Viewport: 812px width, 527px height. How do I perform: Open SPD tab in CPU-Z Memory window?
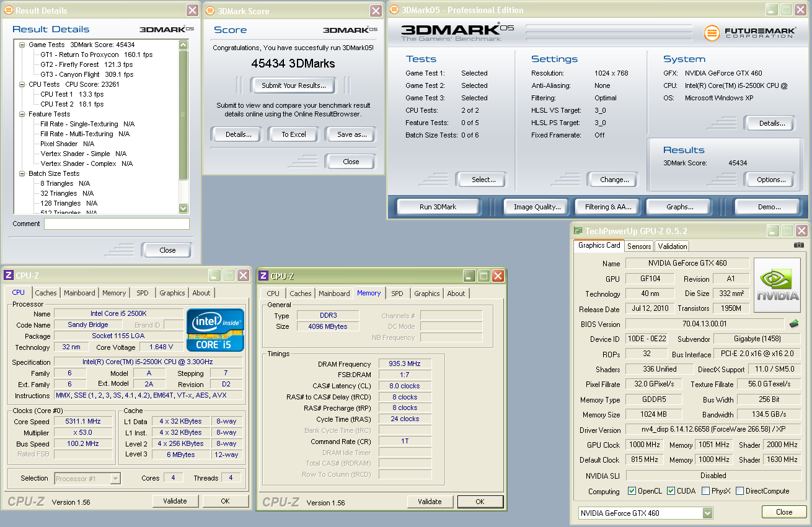coord(397,294)
